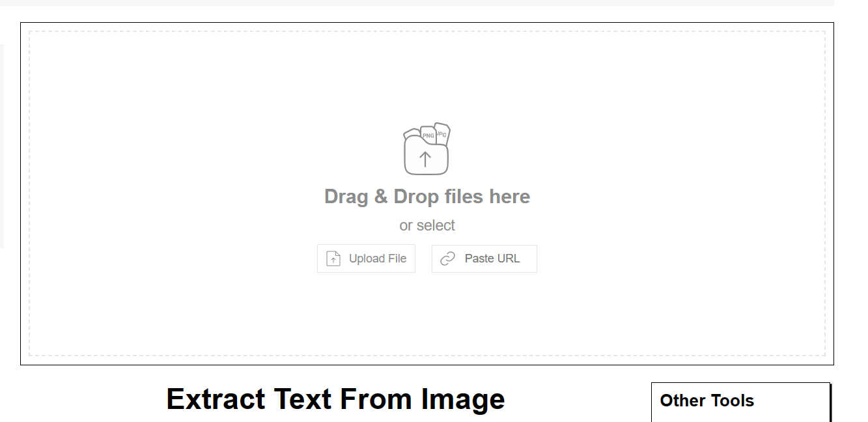Select the "Upload File" text label

(378, 259)
